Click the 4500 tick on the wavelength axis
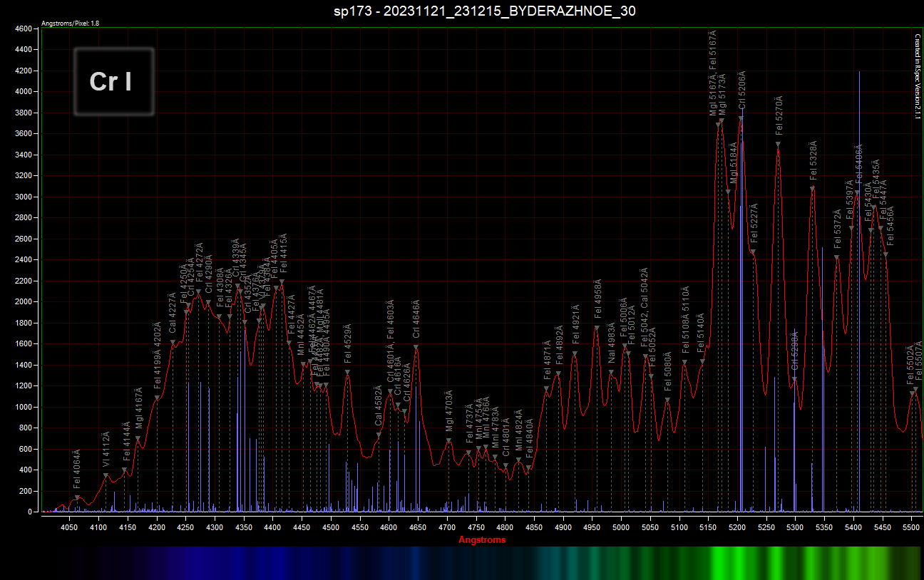The width and height of the screenshot is (924, 580). (331, 527)
